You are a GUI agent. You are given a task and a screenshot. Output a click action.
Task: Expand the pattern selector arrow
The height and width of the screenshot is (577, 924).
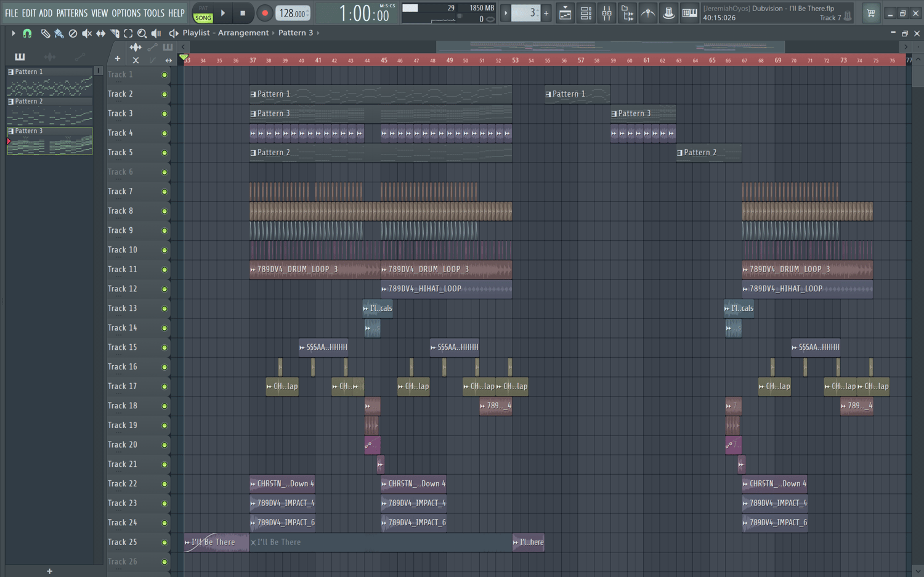pos(506,13)
